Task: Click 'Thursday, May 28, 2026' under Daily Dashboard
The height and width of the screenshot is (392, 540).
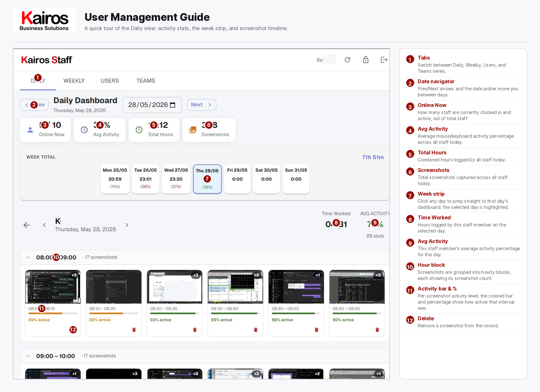Action: coord(79,110)
